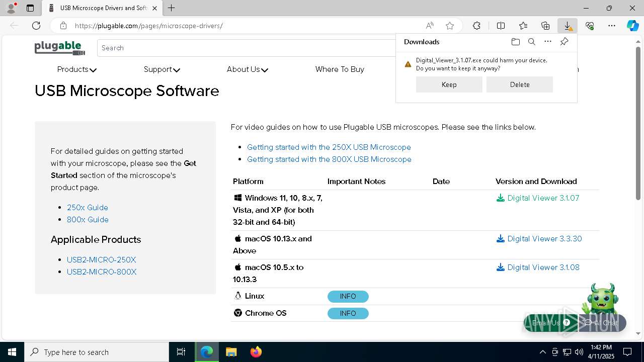Open the browser Extensions puzzle icon

(476, 26)
